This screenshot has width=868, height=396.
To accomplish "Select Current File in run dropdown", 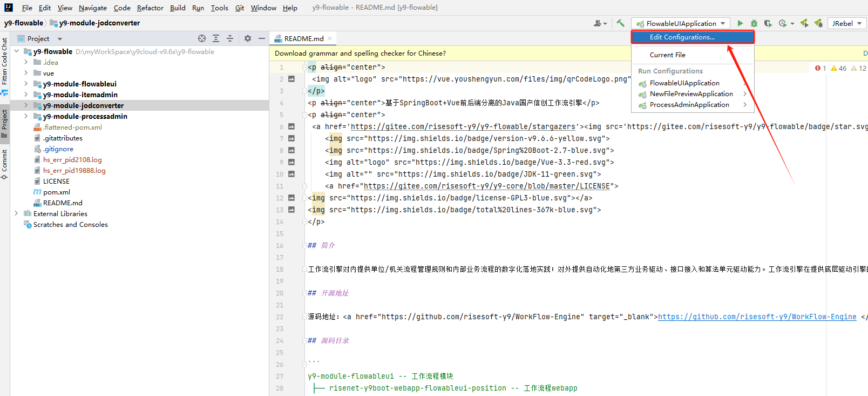I will (693, 55).
